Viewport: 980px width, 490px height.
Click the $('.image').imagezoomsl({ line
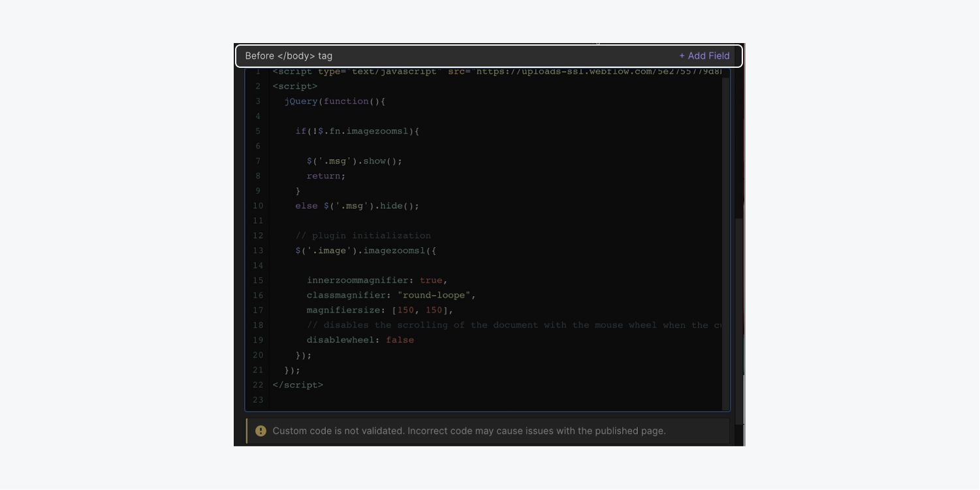point(366,251)
